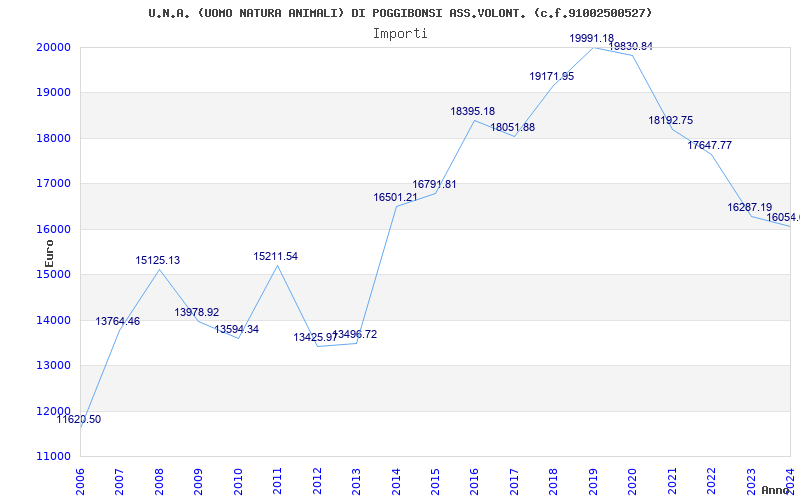Click x-axis year 2017
Image resolution: width=800 pixels, height=500 pixels.
point(514,481)
